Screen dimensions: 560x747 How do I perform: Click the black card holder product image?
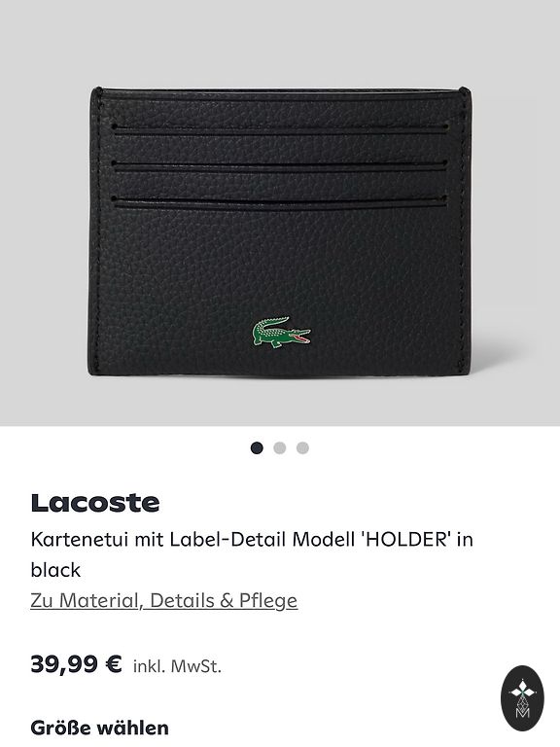tap(280, 231)
